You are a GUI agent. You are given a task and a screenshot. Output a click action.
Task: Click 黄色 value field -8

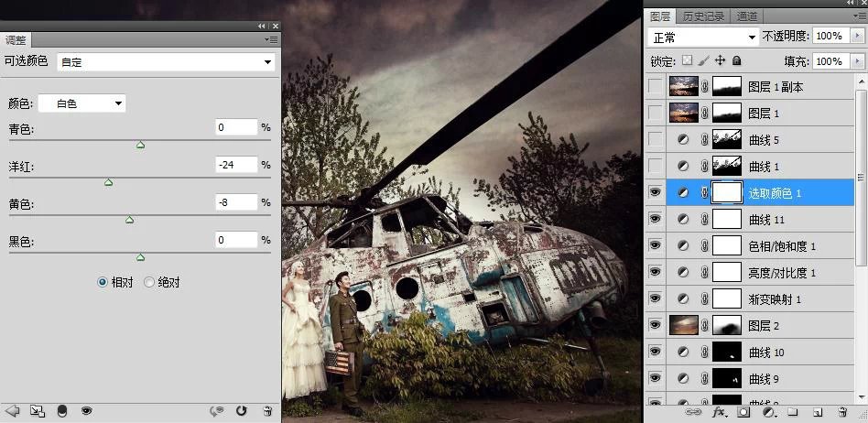pos(236,202)
